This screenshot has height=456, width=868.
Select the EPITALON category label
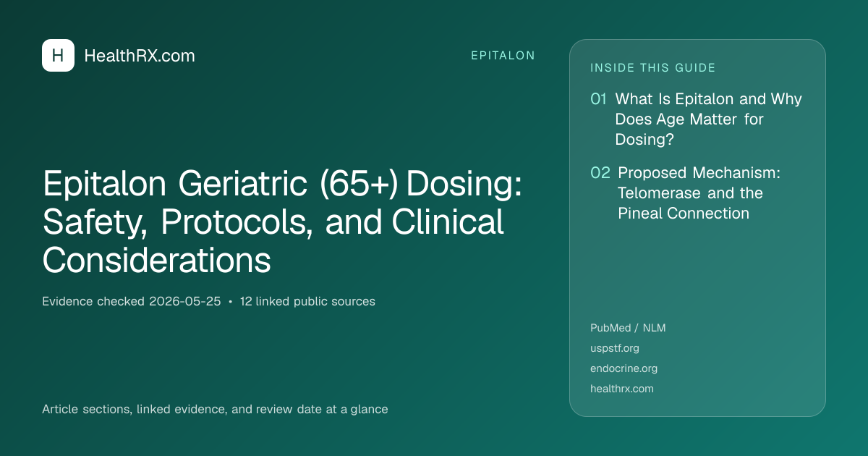click(x=503, y=56)
